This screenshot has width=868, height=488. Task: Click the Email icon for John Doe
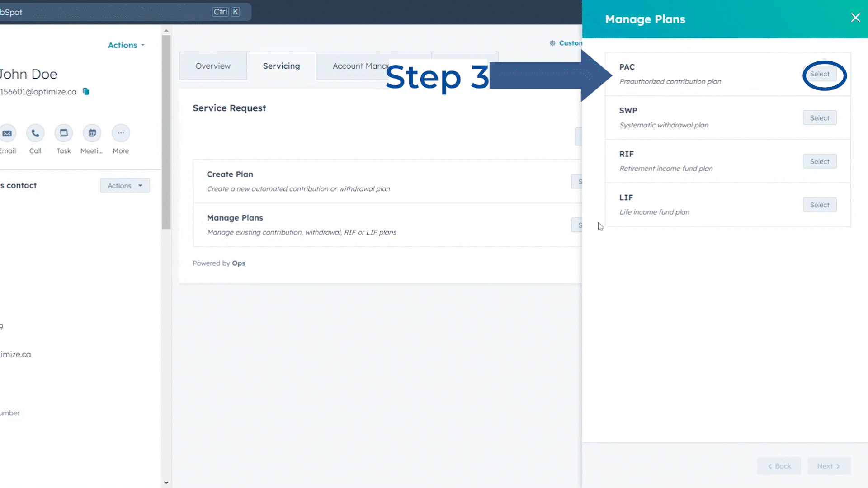point(7,133)
